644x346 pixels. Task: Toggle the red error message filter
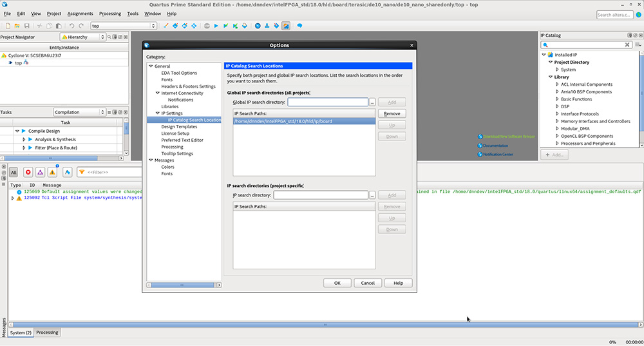pyautogui.click(x=28, y=172)
